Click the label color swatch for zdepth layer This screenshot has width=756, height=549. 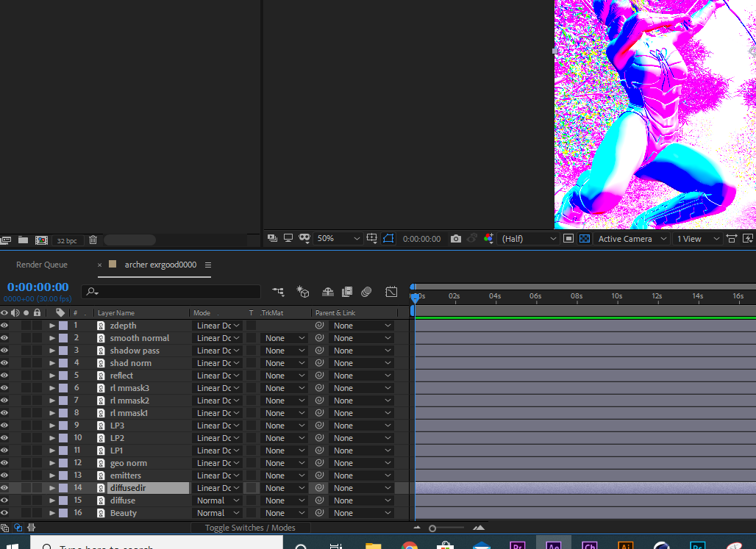click(63, 326)
